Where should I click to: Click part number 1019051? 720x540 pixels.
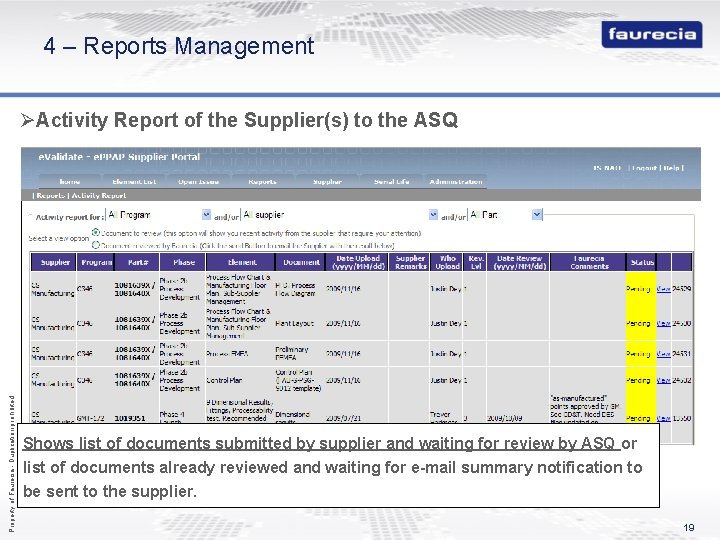tap(130, 418)
